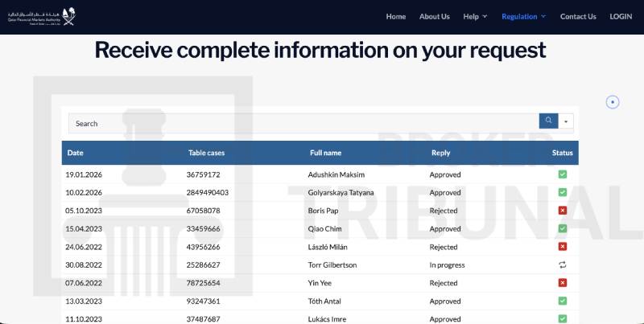The width and height of the screenshot is (644, 324).
Task: Select the name Golyarskaya Tatyana
Action: [x=341, y=193]
